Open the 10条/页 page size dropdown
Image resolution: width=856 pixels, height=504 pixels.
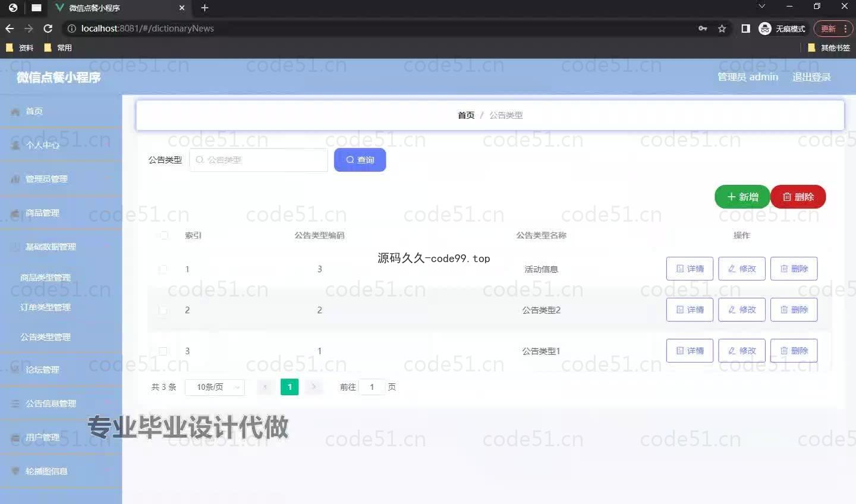click(215, 387)
